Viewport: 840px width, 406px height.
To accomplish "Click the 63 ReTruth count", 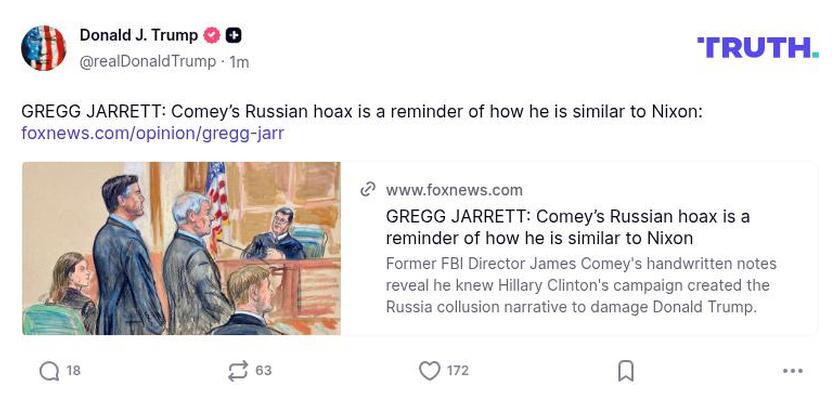I will pos(264,371).
